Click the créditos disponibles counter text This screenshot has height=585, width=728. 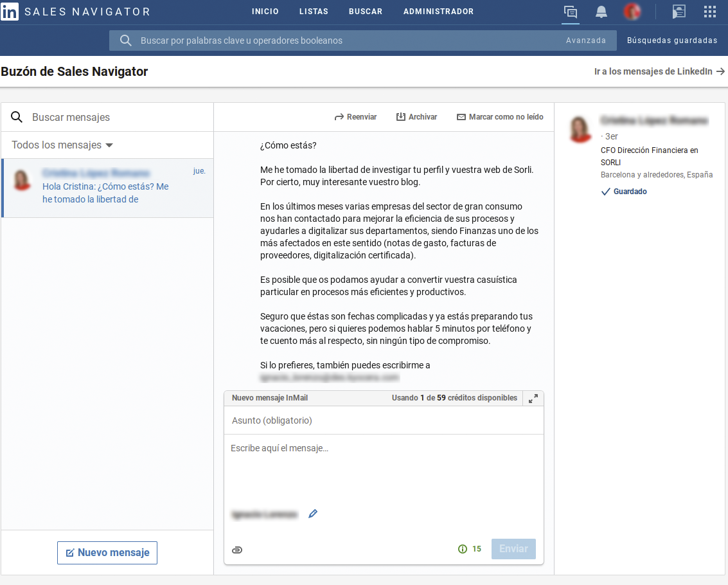[x=454, y=398]
